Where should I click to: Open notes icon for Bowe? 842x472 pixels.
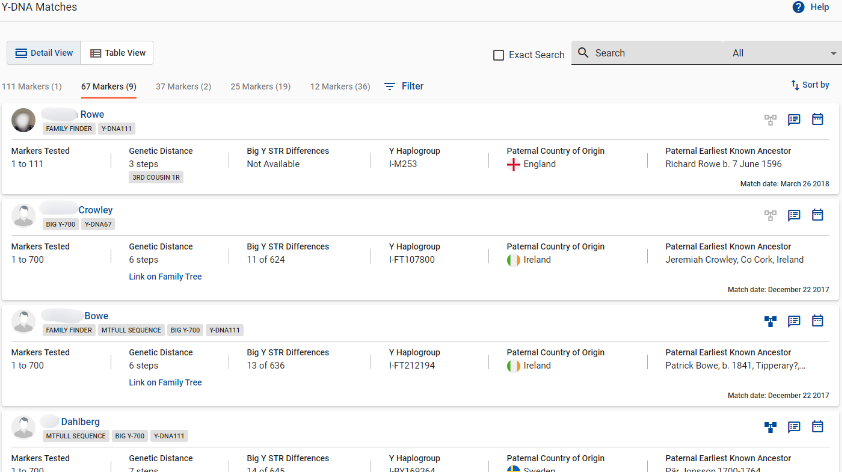(x=794, y=321)
